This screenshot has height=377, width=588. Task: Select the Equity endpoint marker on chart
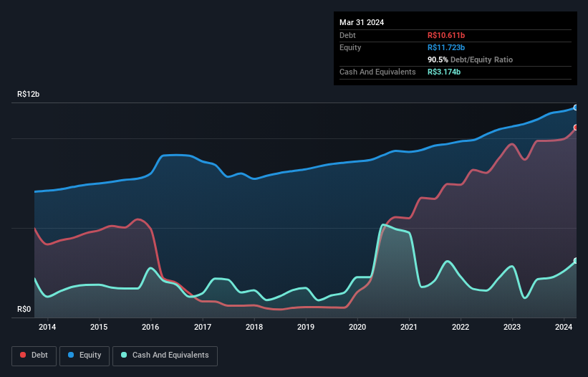(576, 108)
